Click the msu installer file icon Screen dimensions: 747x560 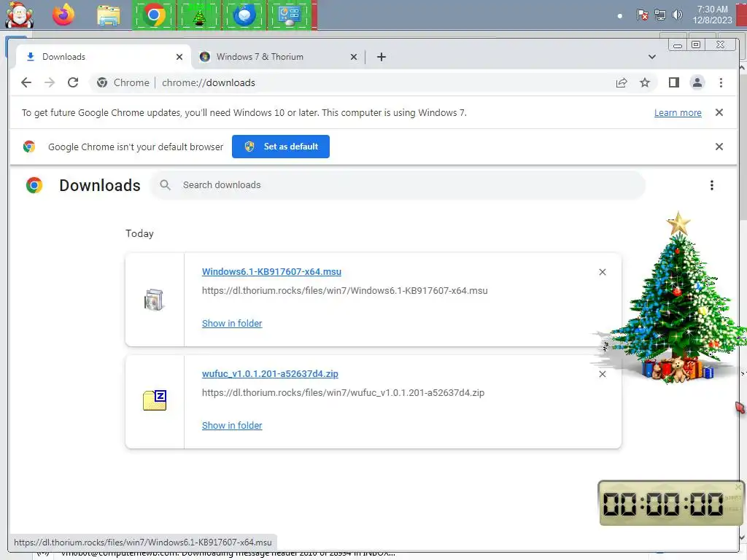154,300
